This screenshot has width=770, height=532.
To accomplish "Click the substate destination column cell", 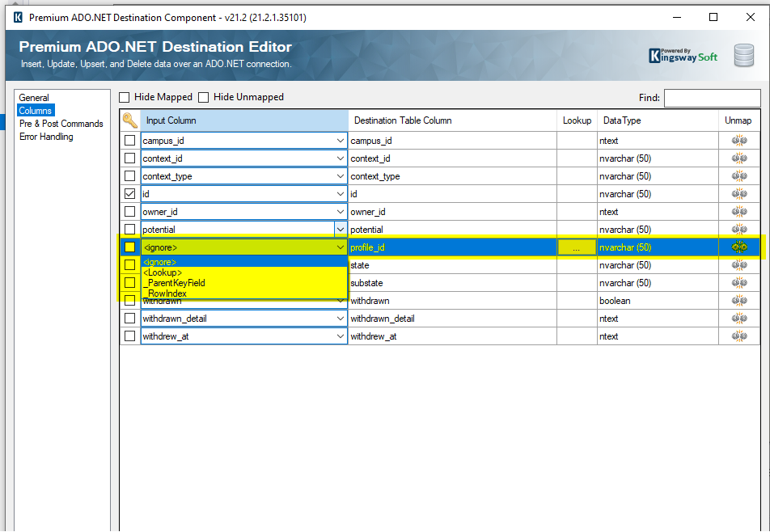I will (452, 283).
